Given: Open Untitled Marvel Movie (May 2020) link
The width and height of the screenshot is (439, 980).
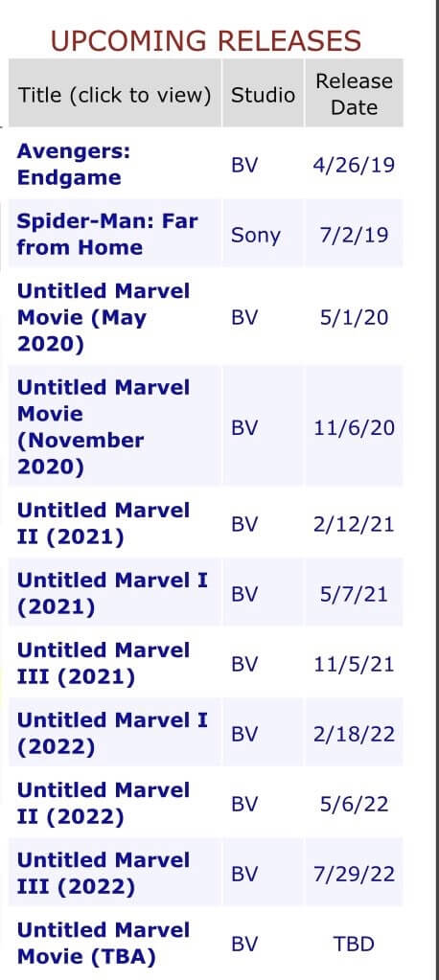Looking at the screenshot, I should 104,317.
